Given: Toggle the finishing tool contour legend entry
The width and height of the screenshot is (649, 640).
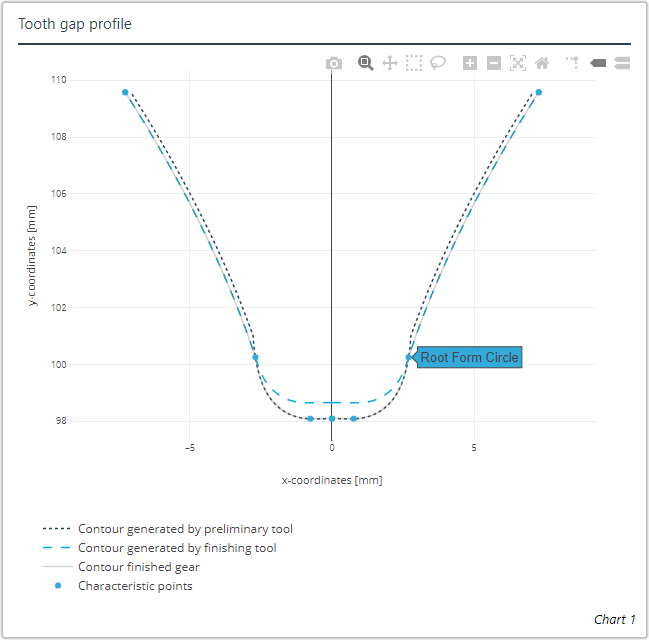Looking at the screenshot, I should [159, 548].
